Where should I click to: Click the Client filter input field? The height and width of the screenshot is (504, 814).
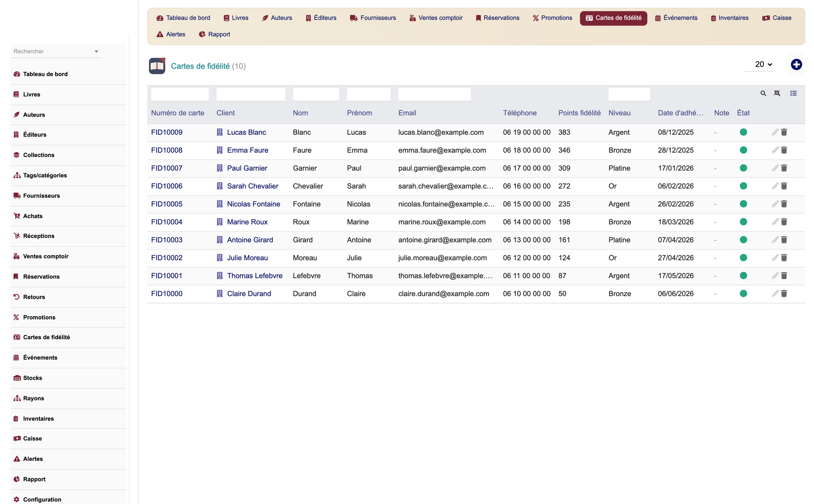[251, 94]
